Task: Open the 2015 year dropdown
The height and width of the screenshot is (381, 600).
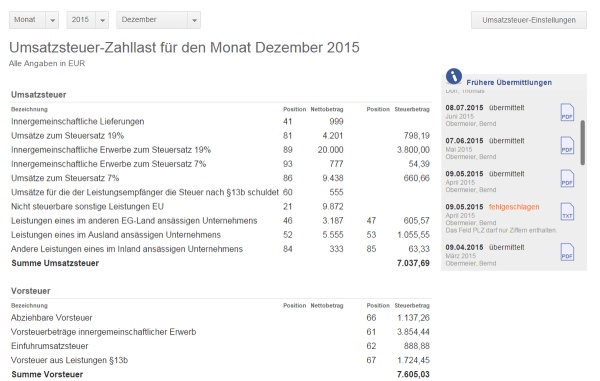Action: coord(88,20)
